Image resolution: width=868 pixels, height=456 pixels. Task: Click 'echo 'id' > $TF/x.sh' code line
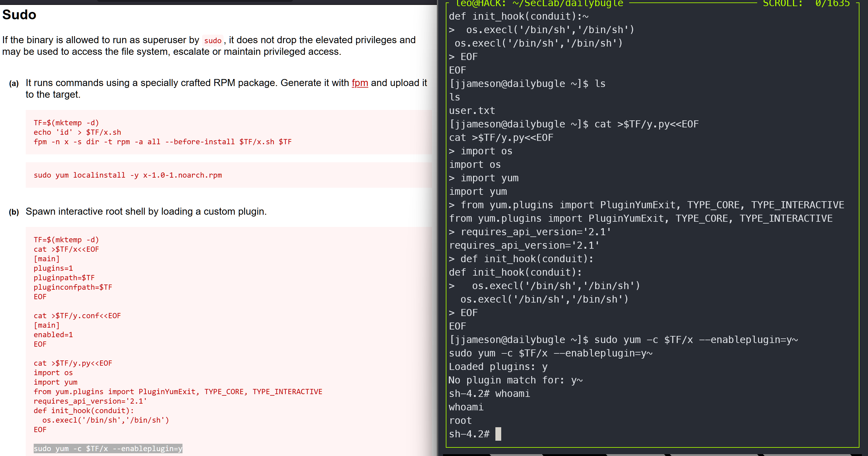(77, 133)
